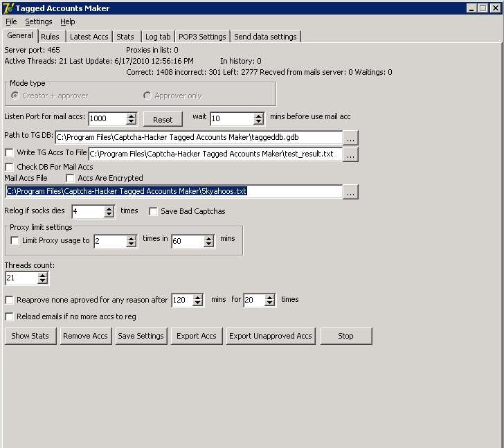Viewport: 504px width, 448px height.
Task: Open the POP3 Settings tab
Action: [202, 37]
